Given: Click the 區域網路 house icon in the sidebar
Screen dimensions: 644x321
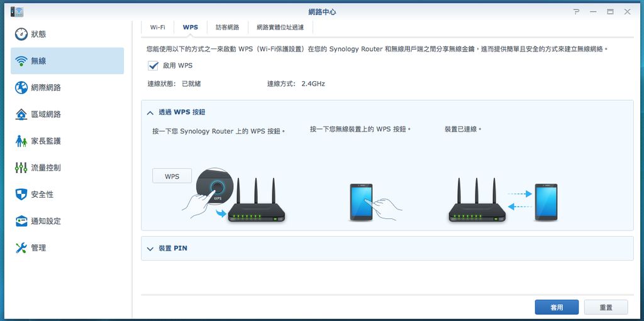Looking at the screenshot, I should [x=21, y=115].
